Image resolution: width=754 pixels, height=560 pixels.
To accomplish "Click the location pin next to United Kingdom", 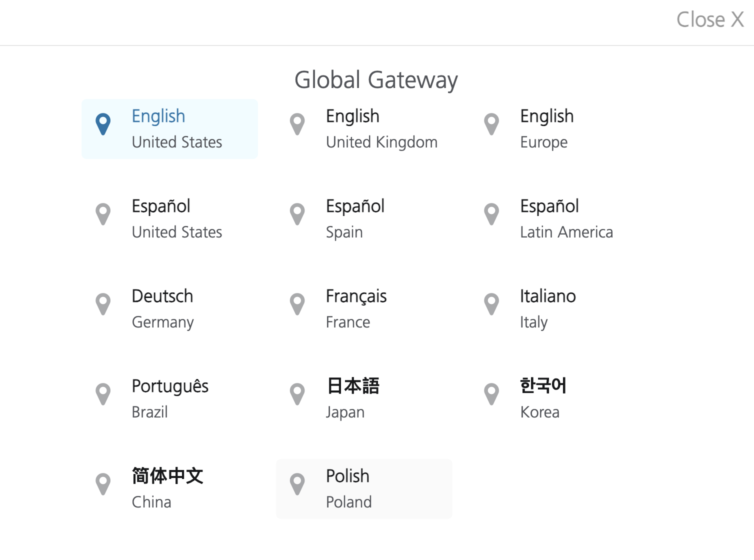I will (297, 124).
